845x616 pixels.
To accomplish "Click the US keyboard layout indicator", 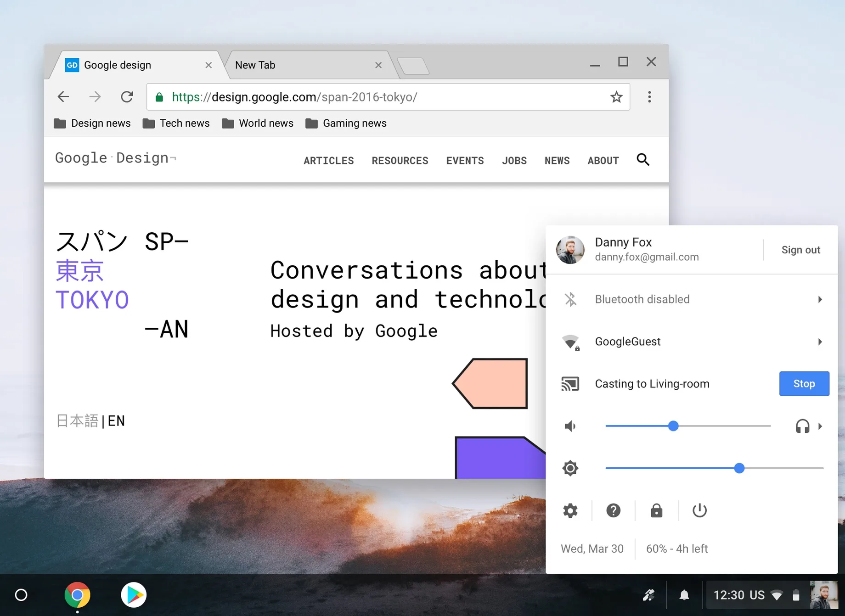I will 757,595.
